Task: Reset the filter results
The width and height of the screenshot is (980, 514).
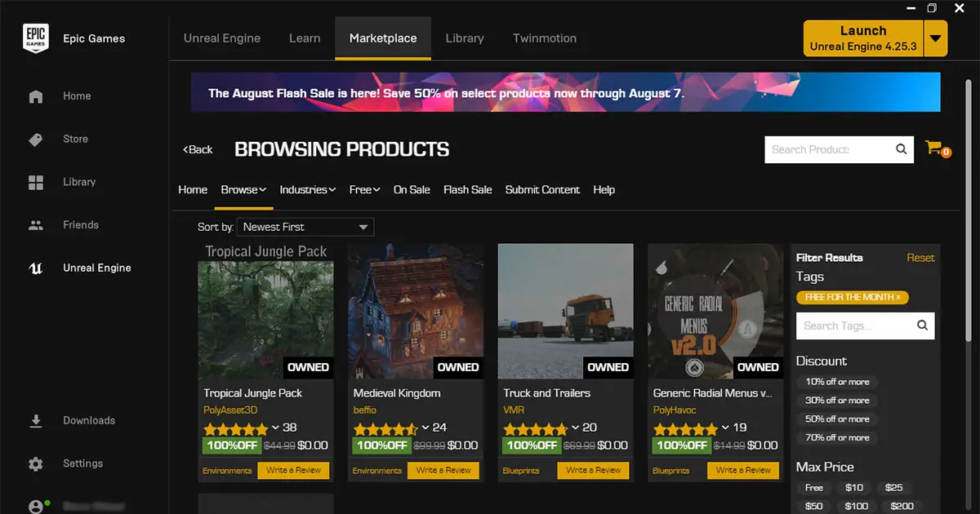Action: pos(920,258)
